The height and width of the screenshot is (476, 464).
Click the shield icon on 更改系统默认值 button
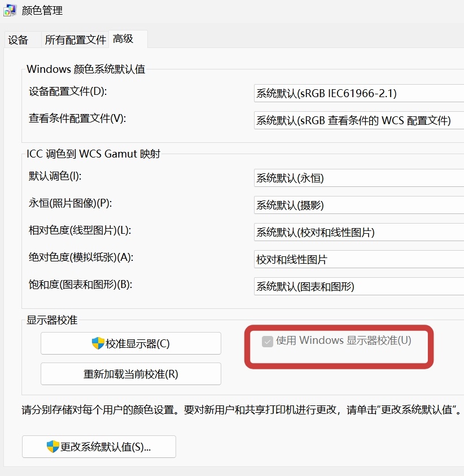pos(53,447)
